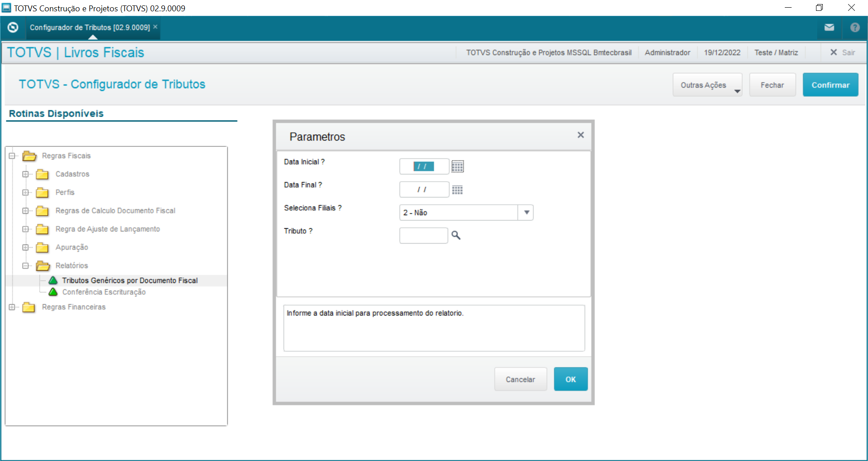Open calendar picker for Data Final

[x=458, y=190]
